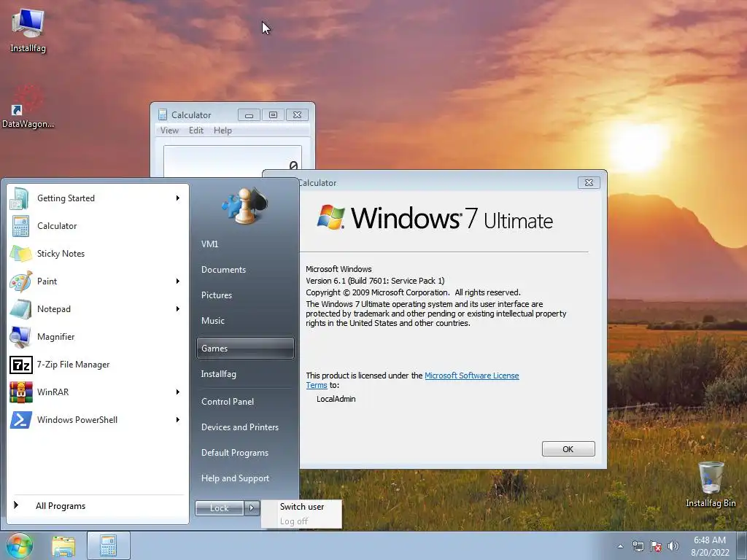Open All Programs list
The width and height of the screenshot is (747, 560).
(97, 506)
